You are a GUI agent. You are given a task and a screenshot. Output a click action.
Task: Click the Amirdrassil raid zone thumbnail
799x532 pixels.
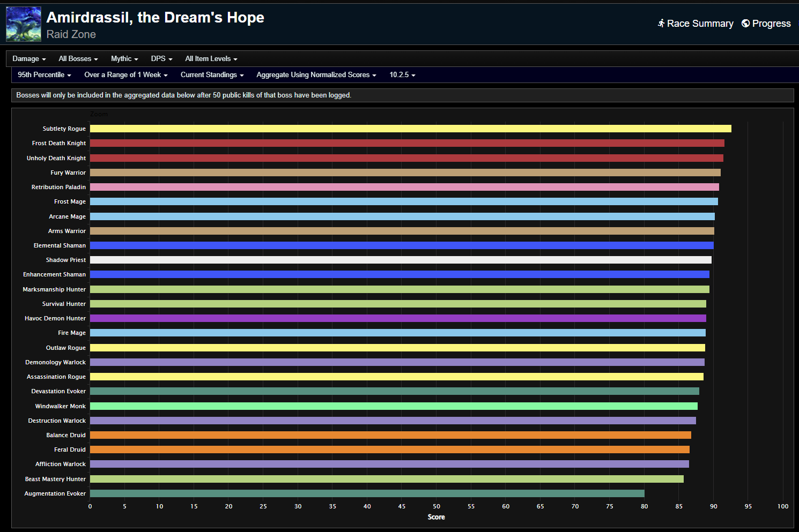pyautogui.click(x=23, y=24)
